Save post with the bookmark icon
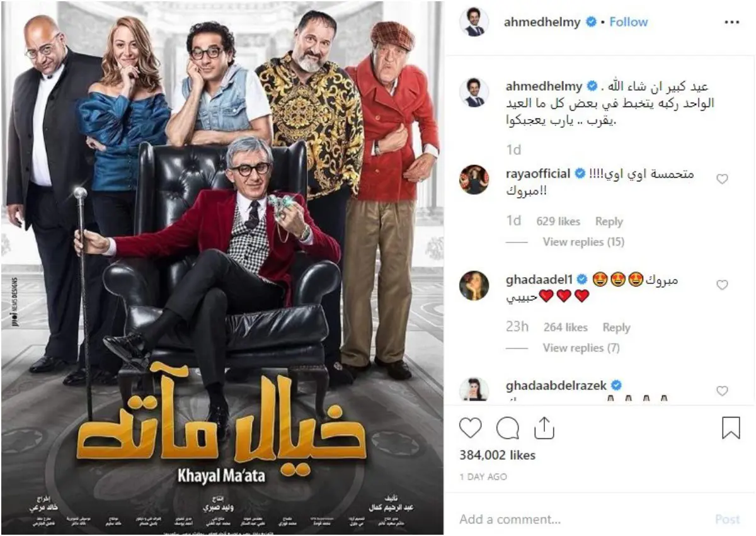The image size is (756, 536). [731, 428]
